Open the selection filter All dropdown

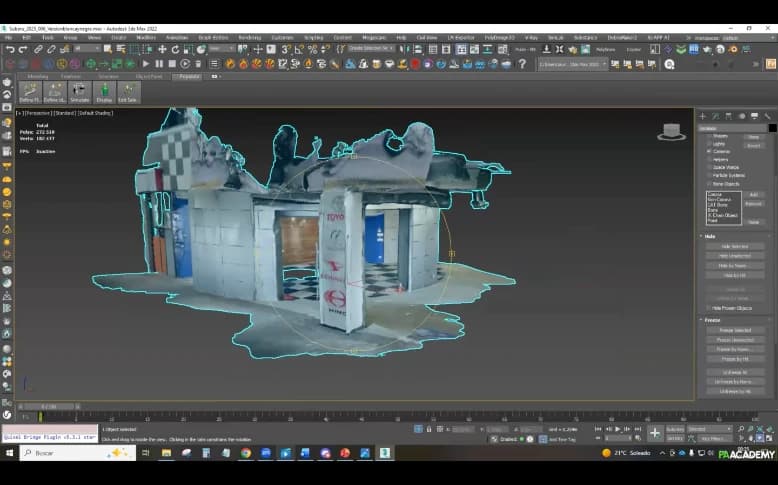(x=87, y=49)
